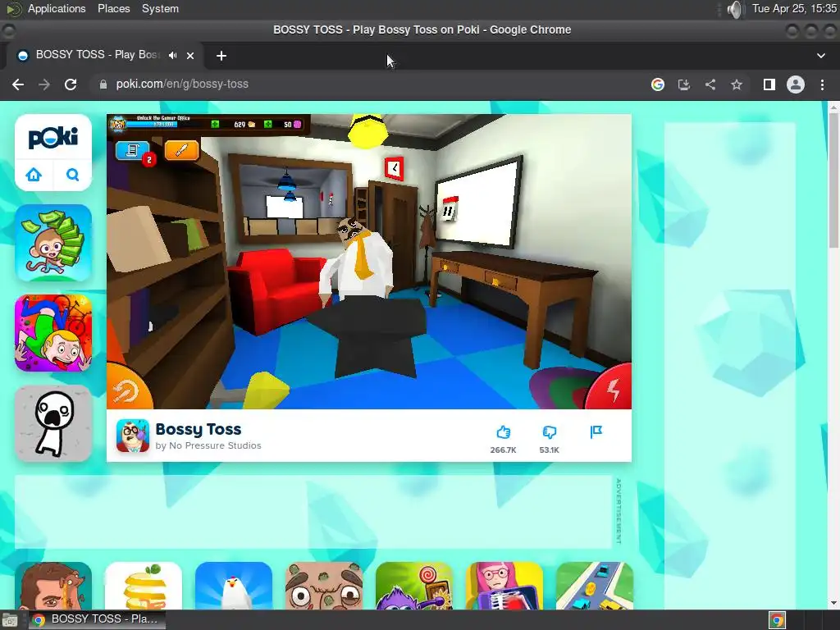This screenshot has height=630, width=840.
Task: Go back to the previous page
Action: point(18,84)
